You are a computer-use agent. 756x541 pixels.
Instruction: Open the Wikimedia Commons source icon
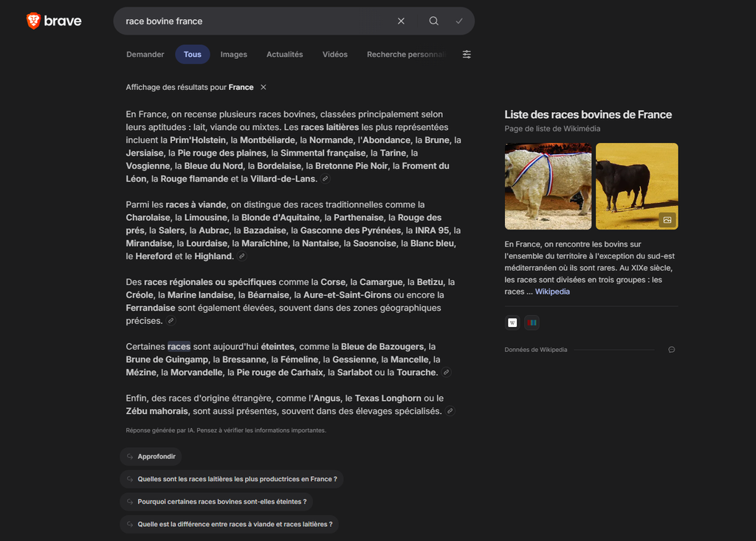pos(532,323)
